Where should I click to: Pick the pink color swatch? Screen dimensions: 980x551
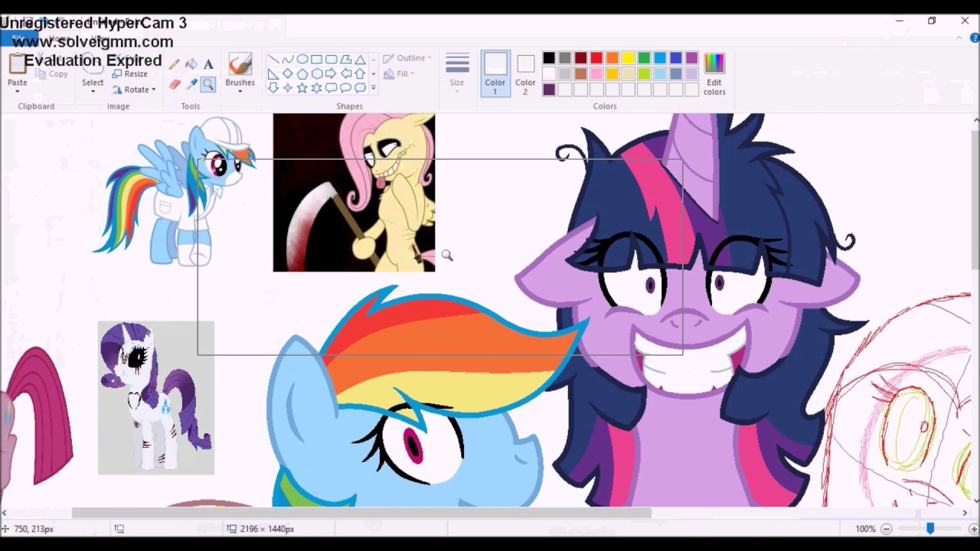pyautogui.click(x=596, y=74)
